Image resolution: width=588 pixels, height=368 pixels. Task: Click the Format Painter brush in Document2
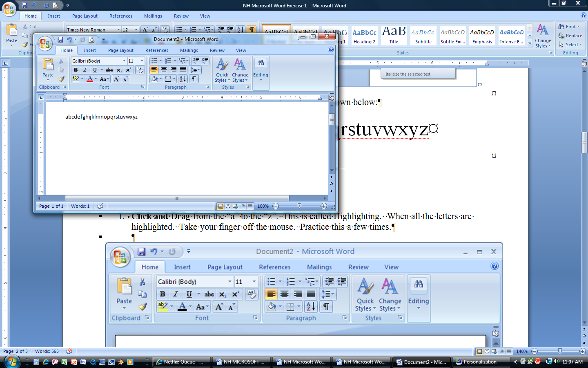click(x=61, y=79)
